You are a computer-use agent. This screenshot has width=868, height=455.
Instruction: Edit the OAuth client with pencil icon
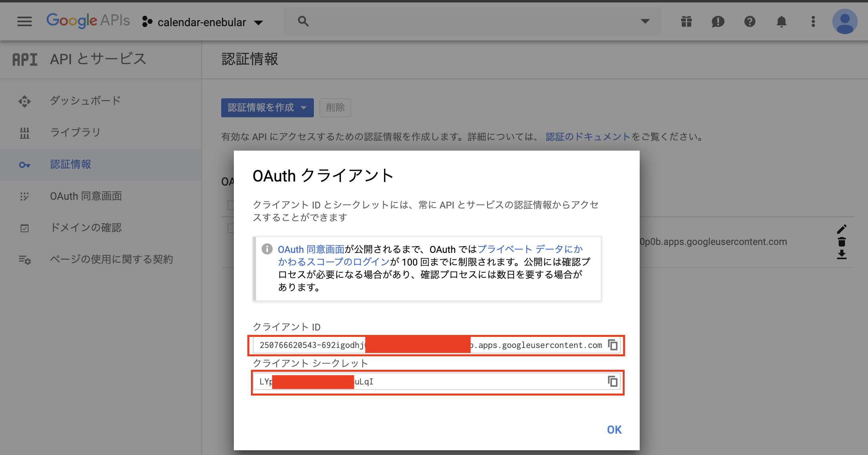pos(842,229)
